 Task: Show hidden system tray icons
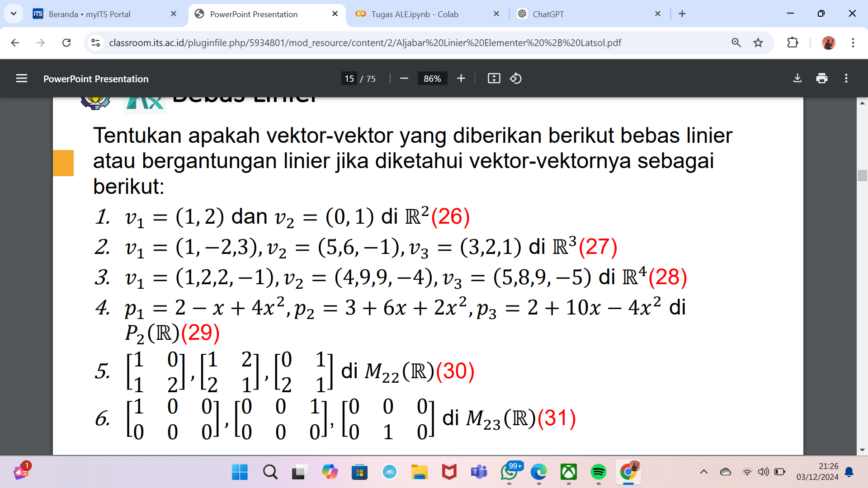coord(704,472)
